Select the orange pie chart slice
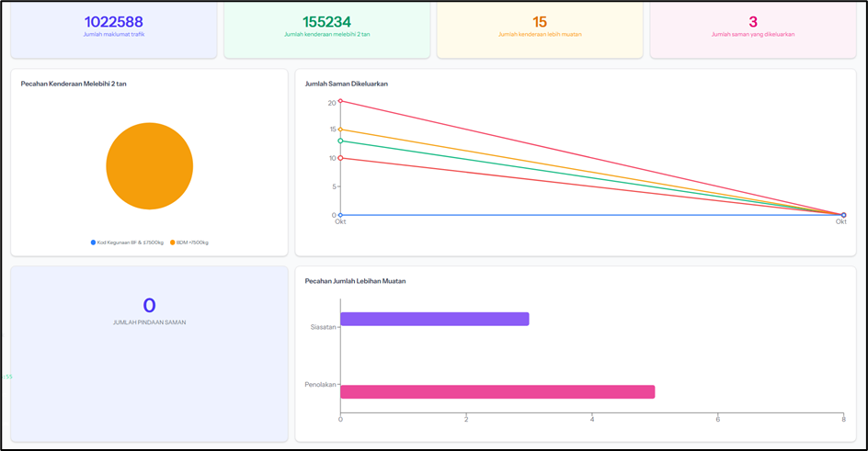This screenshot has height=451, width=868. point(149,166)
